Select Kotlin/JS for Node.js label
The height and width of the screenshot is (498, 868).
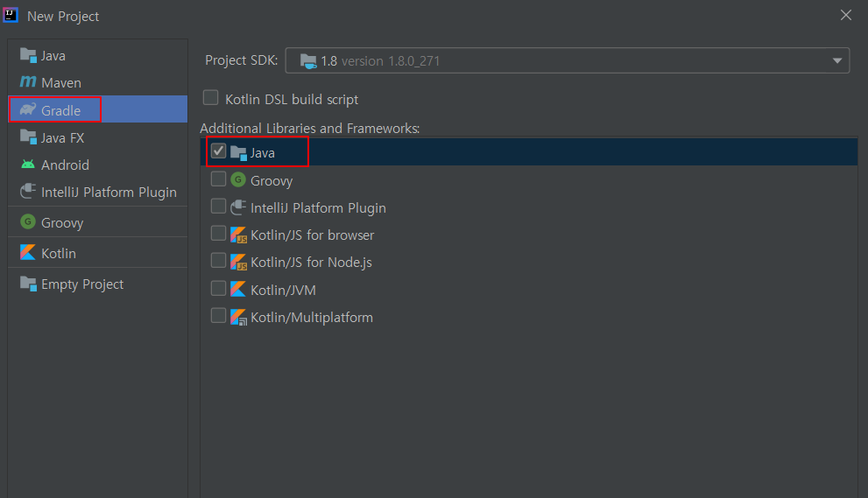(311, 263)
